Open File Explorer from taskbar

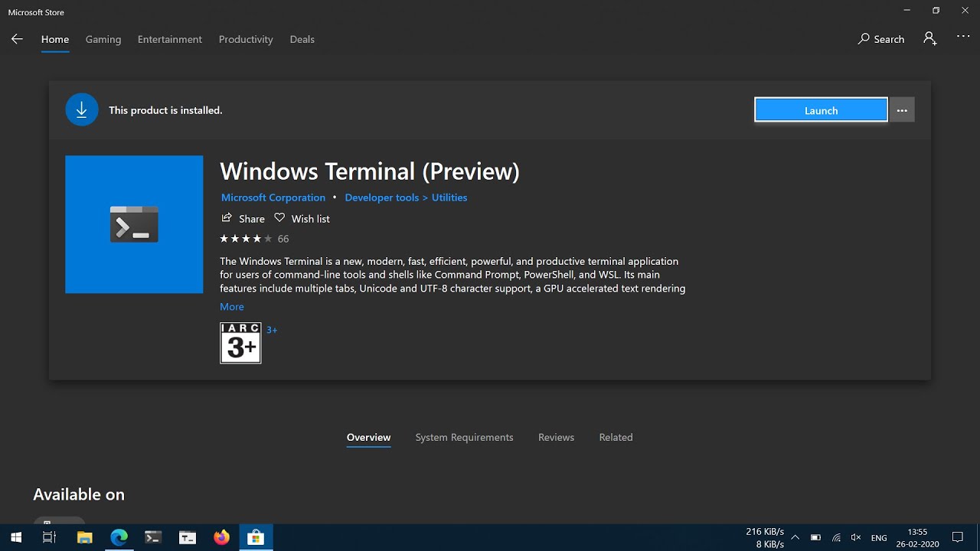pos(84,537)
